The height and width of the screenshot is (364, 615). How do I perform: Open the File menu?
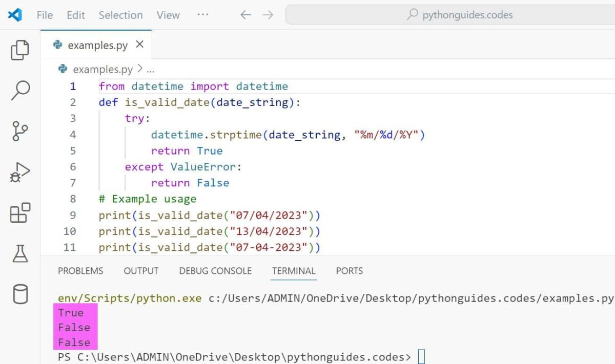coord(45,15)
